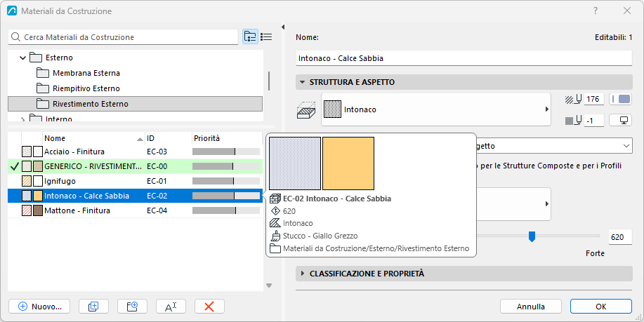This screenshot has height=322, width=644.
Task: Click tree panel vertical scrollbar
Action: [269, 81]
